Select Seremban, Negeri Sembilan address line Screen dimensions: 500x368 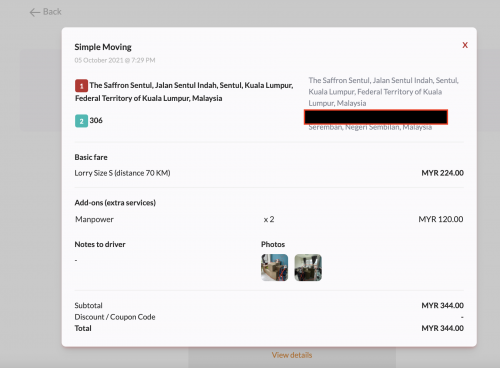tap(370, 127)
